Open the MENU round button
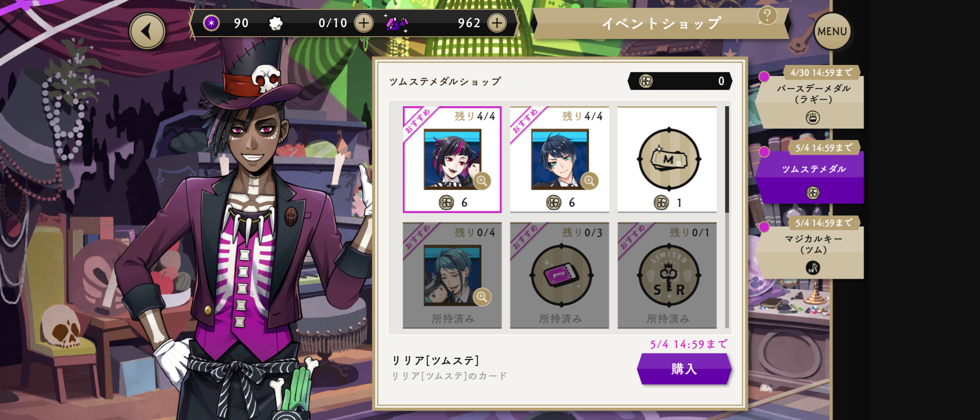Screen dimensions: 980x420 tap(832, 31)
